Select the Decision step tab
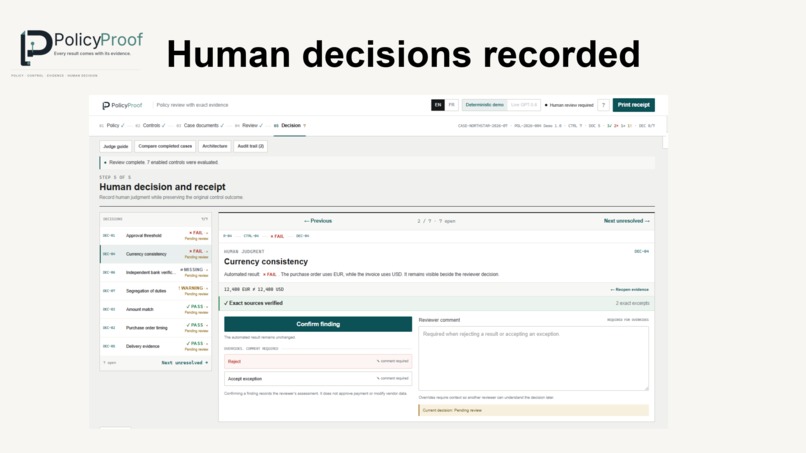This screenshot has height=453, width=806. pos(290,125)
